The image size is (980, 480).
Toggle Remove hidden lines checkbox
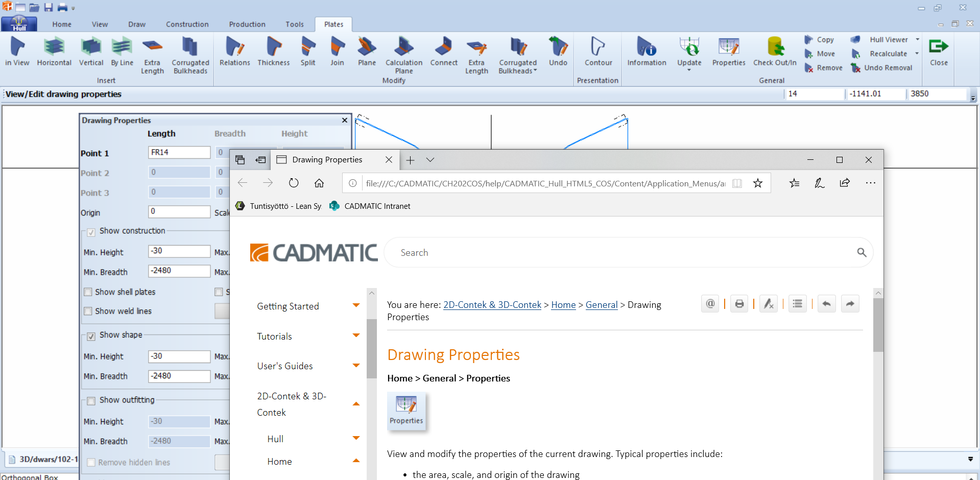(91, 463)
